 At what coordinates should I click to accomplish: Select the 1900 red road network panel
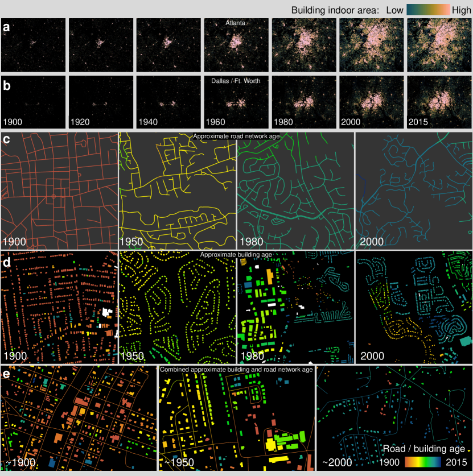tap(59, 191)
